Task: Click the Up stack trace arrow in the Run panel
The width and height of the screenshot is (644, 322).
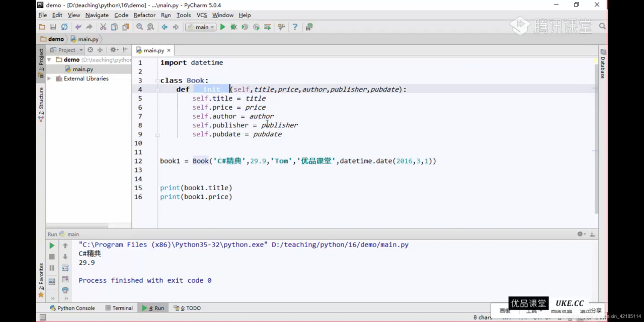Action: [65, 246]
